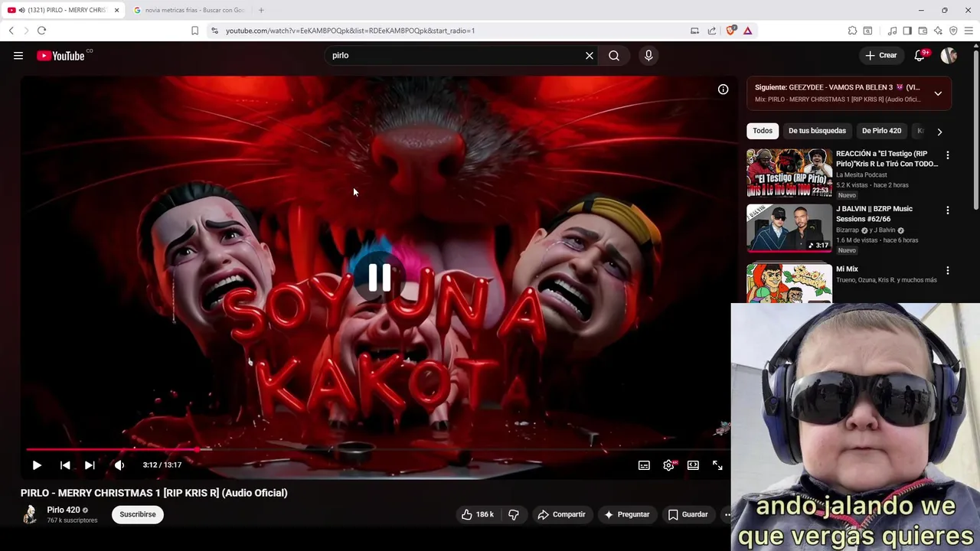
Task: Select De tus búsquedas chip
Action: [x=817, y=131]
